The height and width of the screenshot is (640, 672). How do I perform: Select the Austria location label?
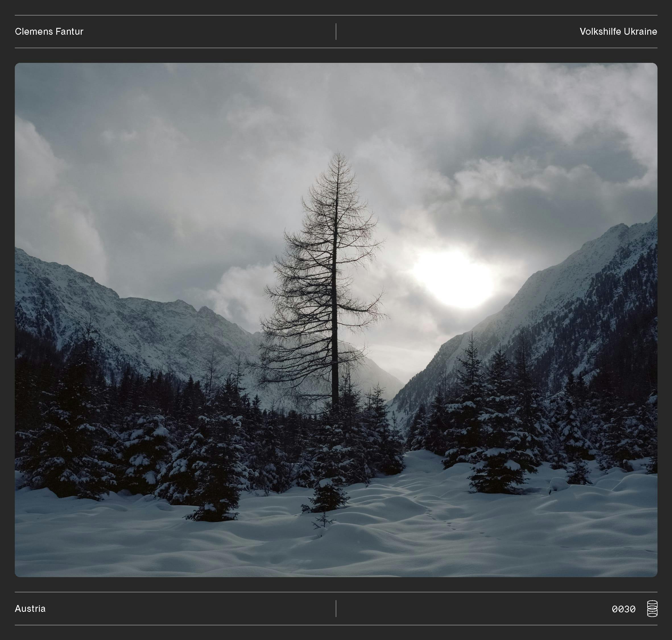pos(30,609)
